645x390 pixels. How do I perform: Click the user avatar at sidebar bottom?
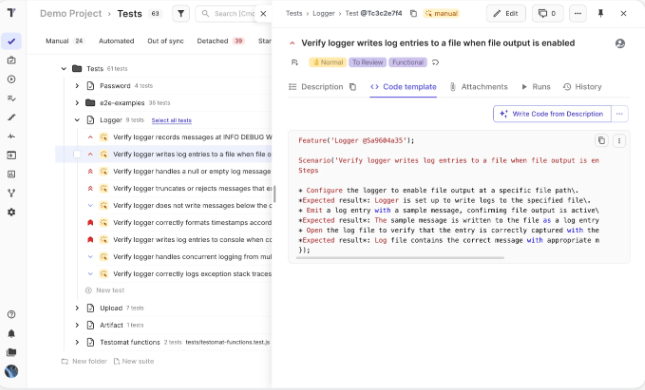coord(12,371)
